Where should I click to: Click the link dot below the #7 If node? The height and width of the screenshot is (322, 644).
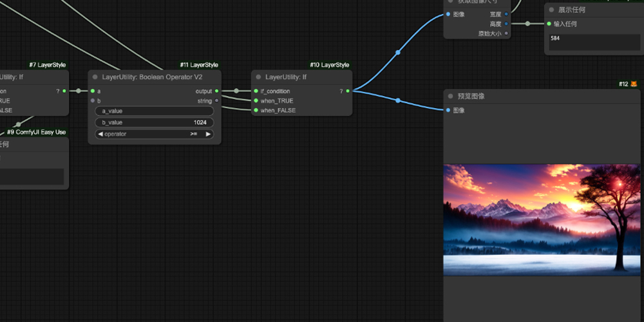(x=18, y=124)
